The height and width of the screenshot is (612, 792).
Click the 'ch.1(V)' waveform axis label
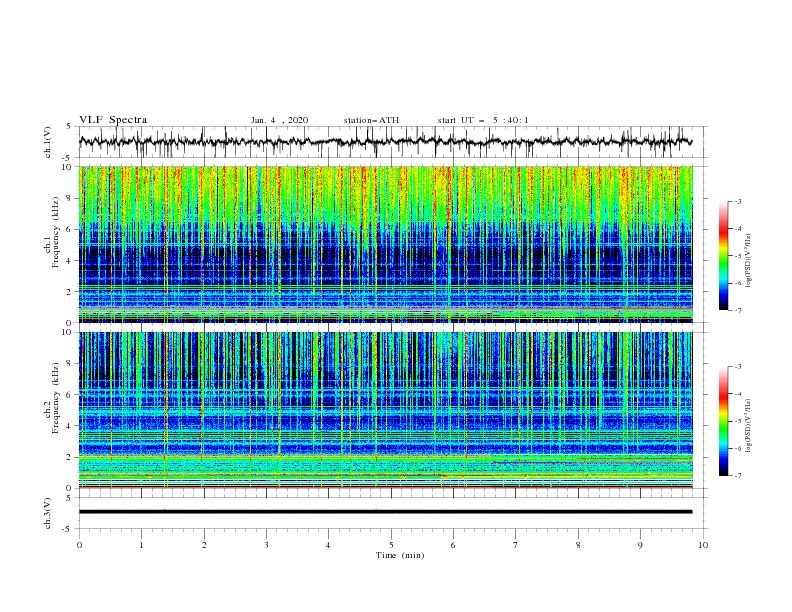[48, 142]
